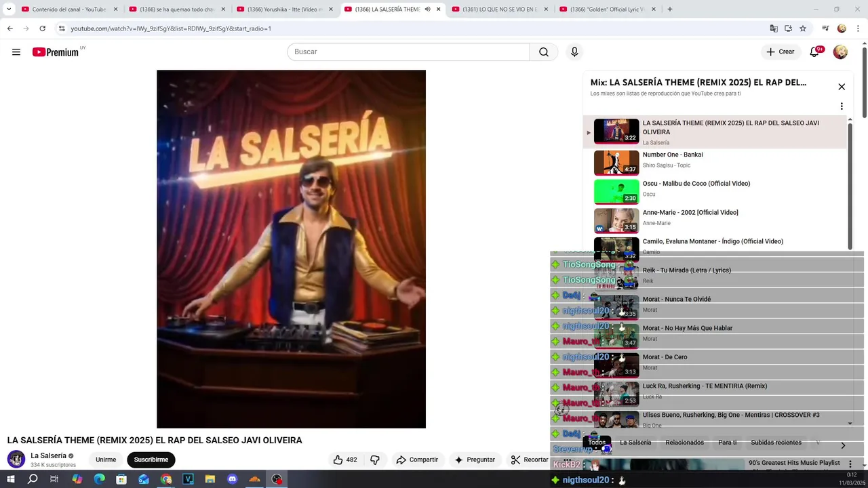The width and height of the screenshot is (868, 488).
Task: Open File Explorer from taskbar
Action: 210,479
